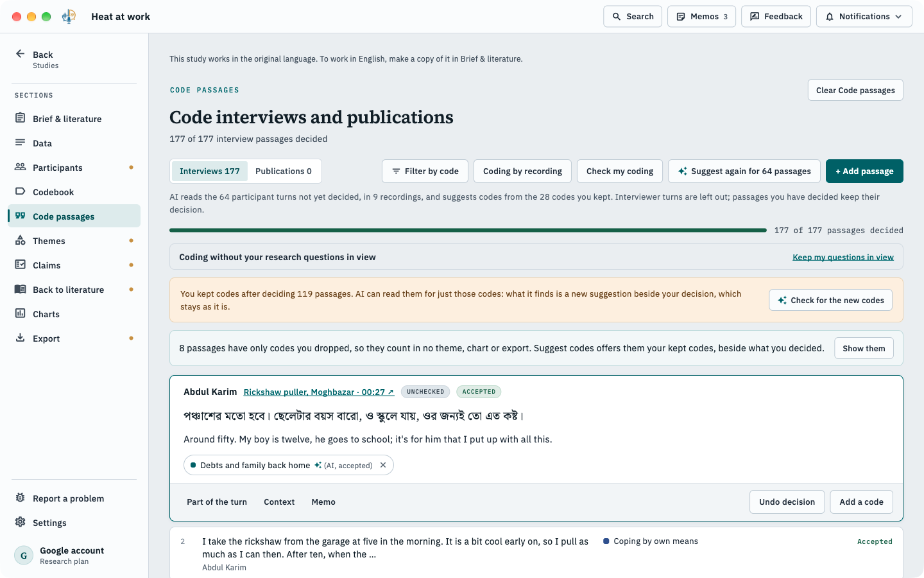Image resolution: width=924 pixels, height=578 pixels.
Task: Click the Feedback button
Action: (x=776, y=17)
